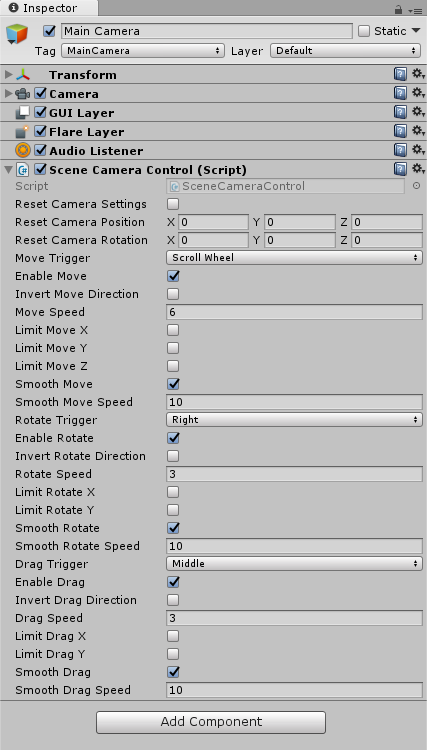Screen dimensions: 427x750
Task: Collapse the Scene Camera Control script foldout
Action: 8,169
